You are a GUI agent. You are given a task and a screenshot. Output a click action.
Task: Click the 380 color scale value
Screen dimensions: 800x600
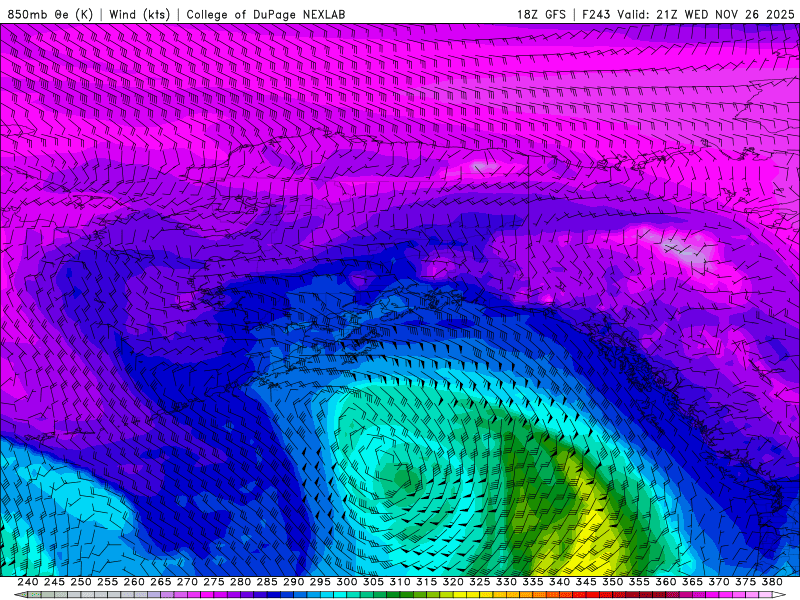(771, 582)
